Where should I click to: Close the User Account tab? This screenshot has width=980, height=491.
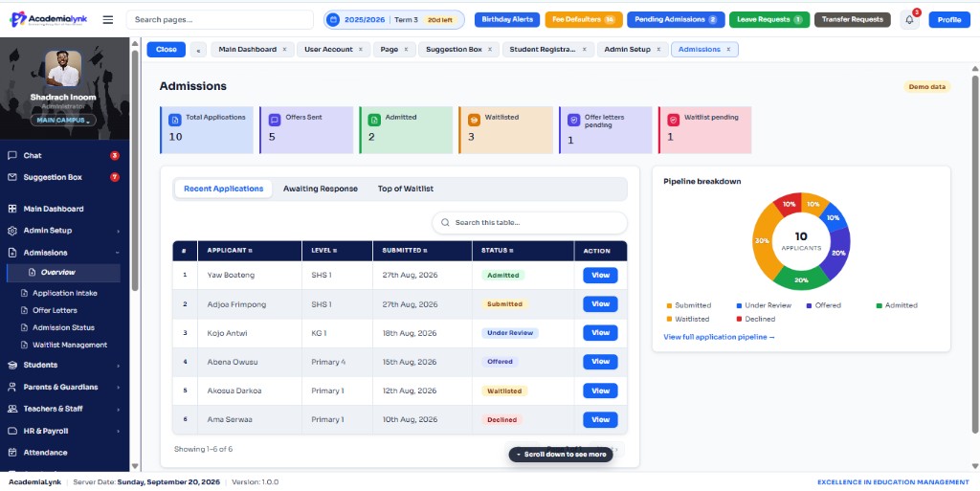click(x=361, y=50)
